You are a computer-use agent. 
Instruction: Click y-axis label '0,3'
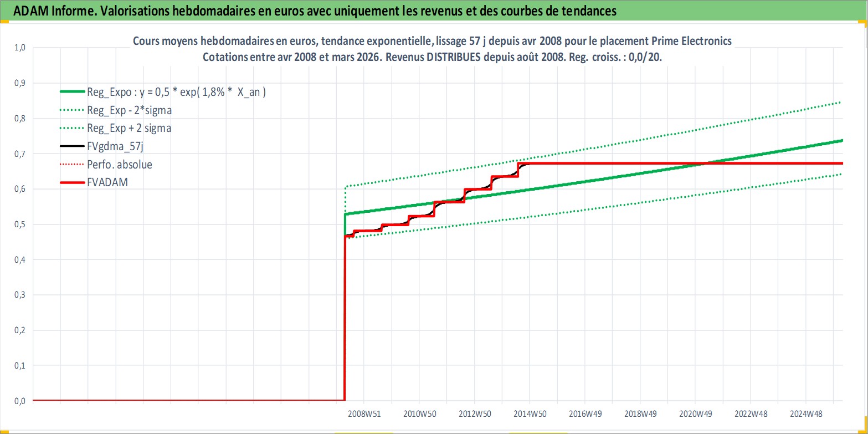[x=20, y=295]
